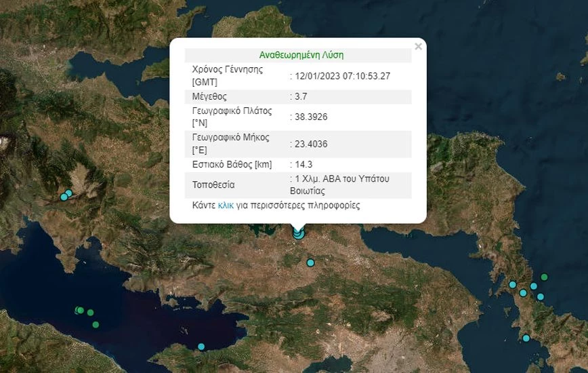Click the location text 'Υπάτου Βοιωτίας'
Screen dimensions: 588x373
click(x=340, y=184)
